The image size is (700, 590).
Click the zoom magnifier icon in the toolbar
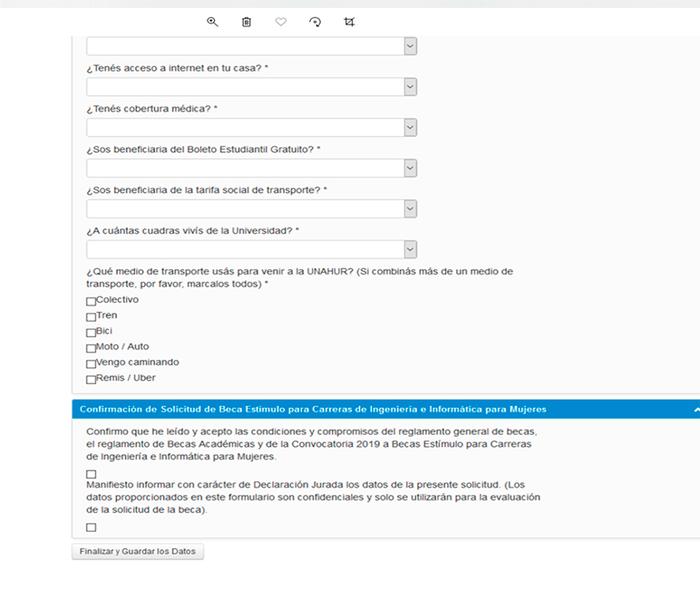[212, 22]
